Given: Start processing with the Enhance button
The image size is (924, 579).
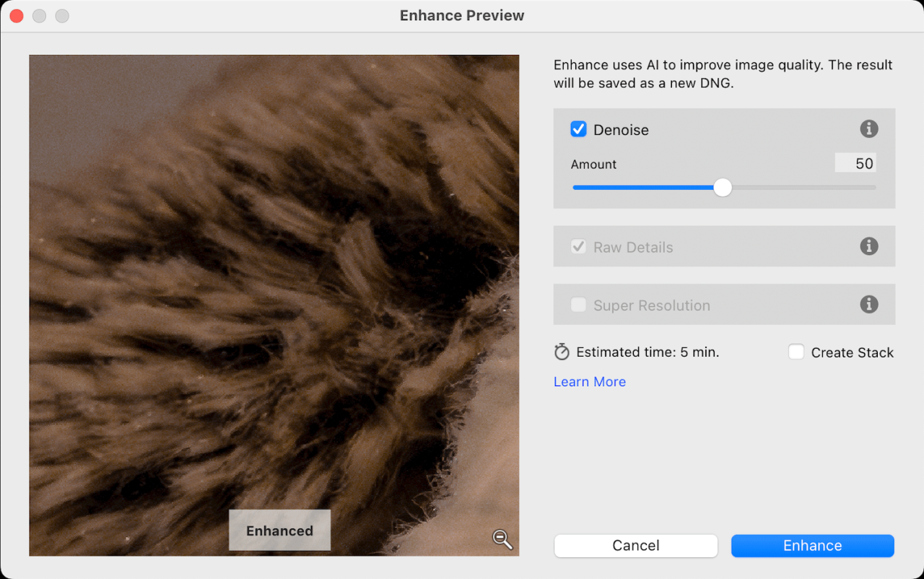Looking at the screenshot, I should (x=813, y=546).
